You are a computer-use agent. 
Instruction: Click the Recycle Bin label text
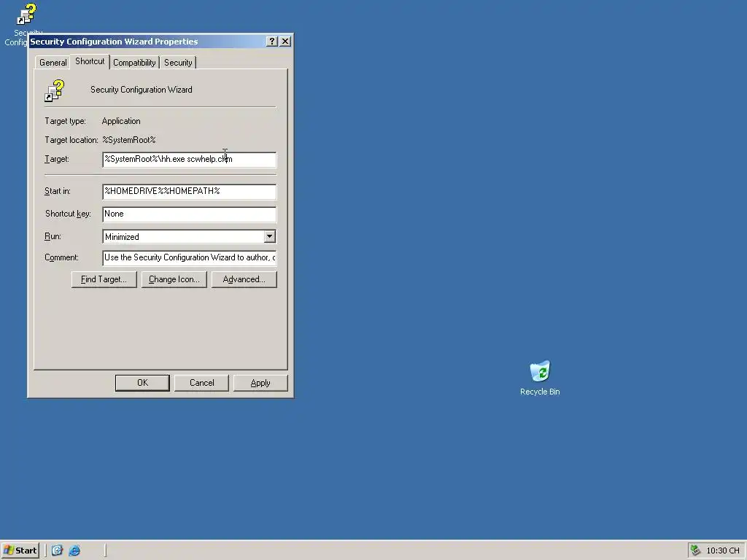pyautogui.click(x=540, y=392)
